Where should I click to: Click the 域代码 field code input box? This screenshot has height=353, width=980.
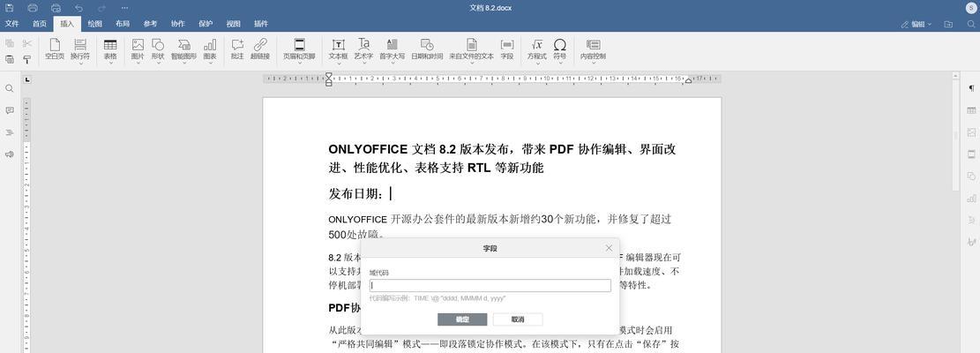pos(490,286)
